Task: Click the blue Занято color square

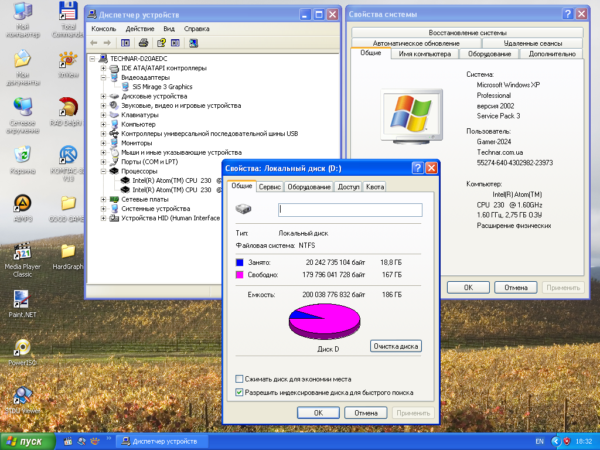Action: point(240,262)
